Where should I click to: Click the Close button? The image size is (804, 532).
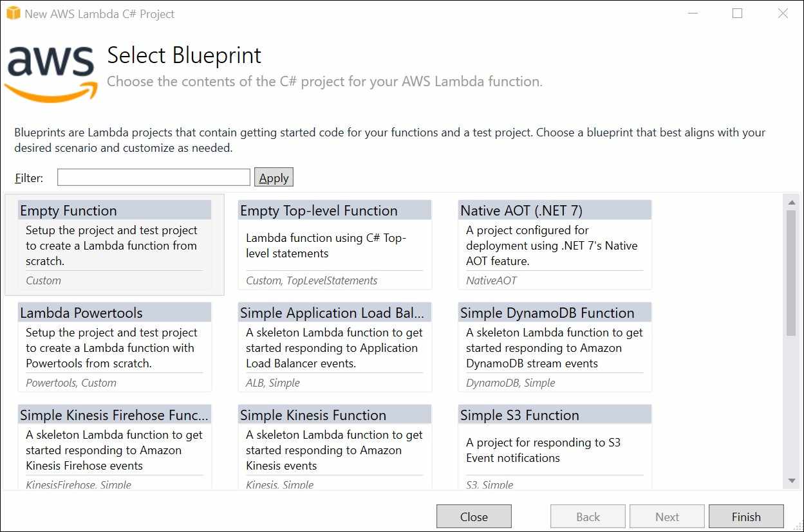click(474, 517)
